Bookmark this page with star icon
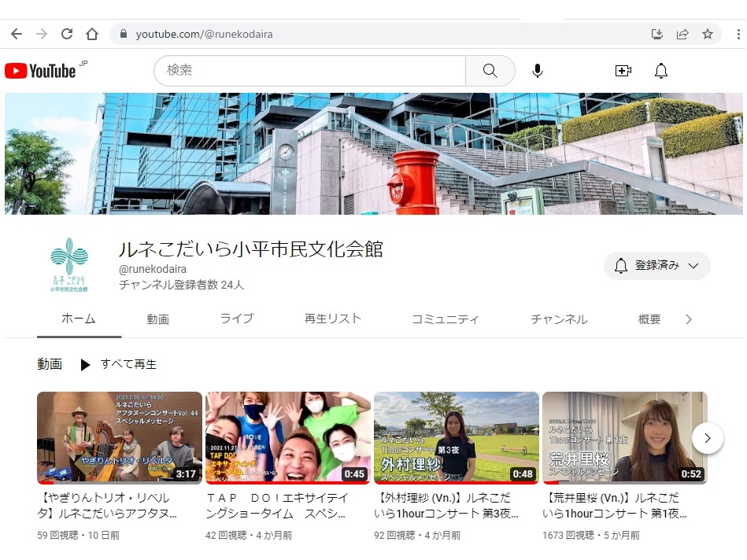747x560 pixels. point(708,34)
